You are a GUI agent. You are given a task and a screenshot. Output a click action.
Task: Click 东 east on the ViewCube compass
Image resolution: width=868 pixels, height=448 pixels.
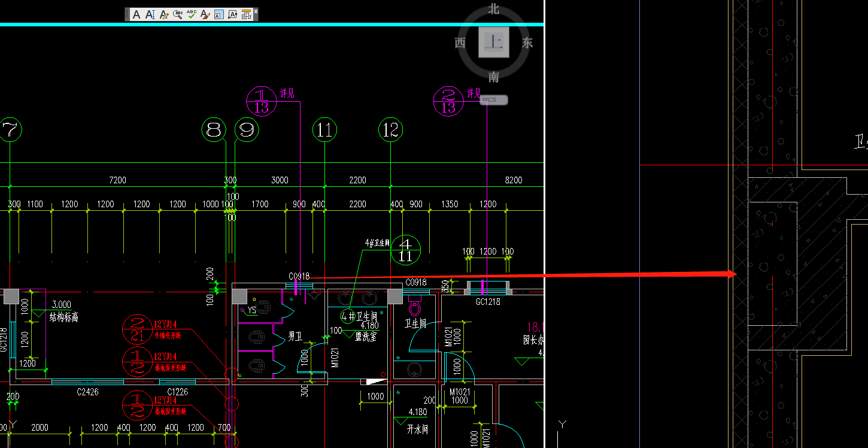(527, 43)
